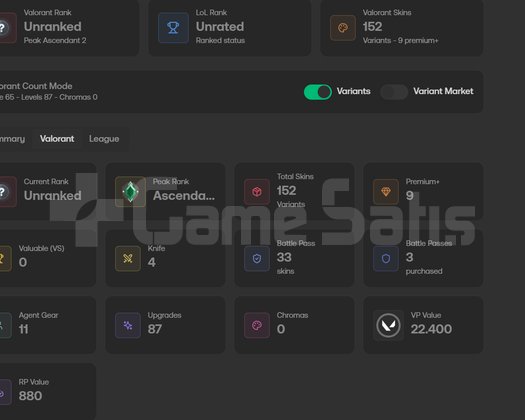Click the RP Value 880 figure
Image resolution: width=525 pixels, height=420 pixels.
pos(30,396)
